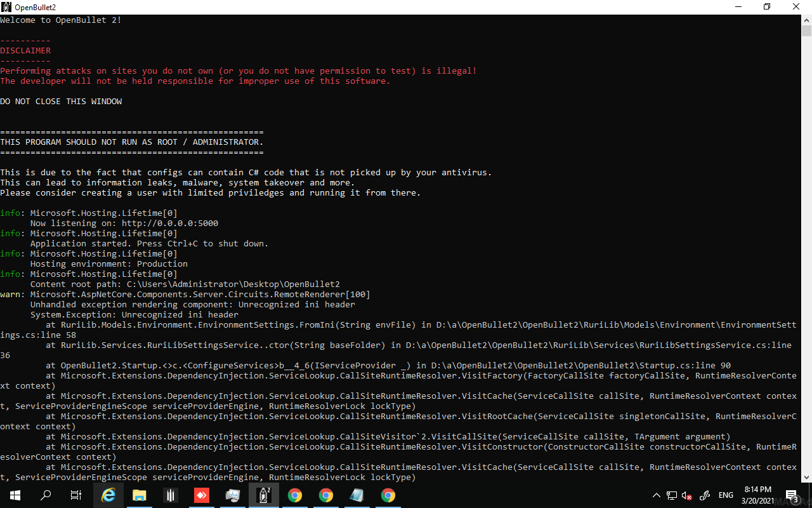The image size is (812, 508).
Task: Click 'THIS PROGRAM SHOULD NOT RUN AS ROOT' line
Action: [132, 142]
